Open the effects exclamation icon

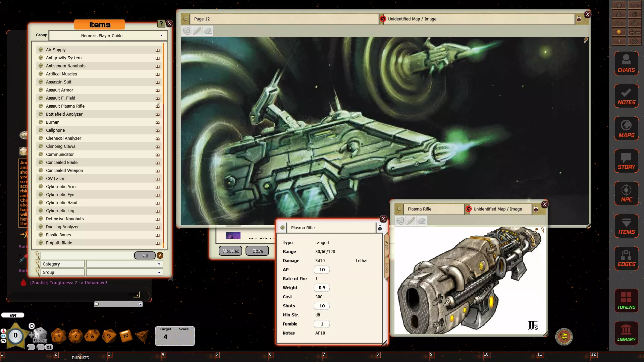[619, 42]
